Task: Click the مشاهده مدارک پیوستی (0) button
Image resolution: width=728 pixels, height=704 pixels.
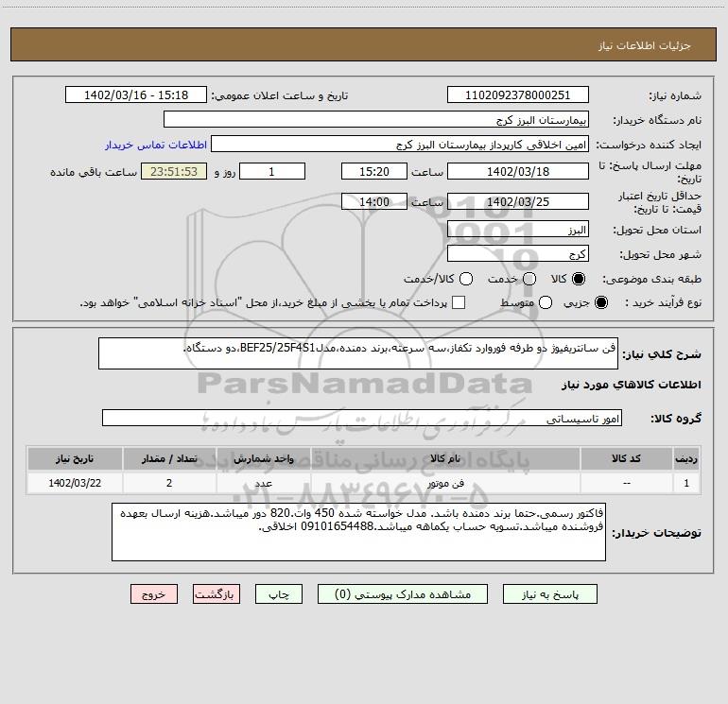Action: tap(403, 594)
